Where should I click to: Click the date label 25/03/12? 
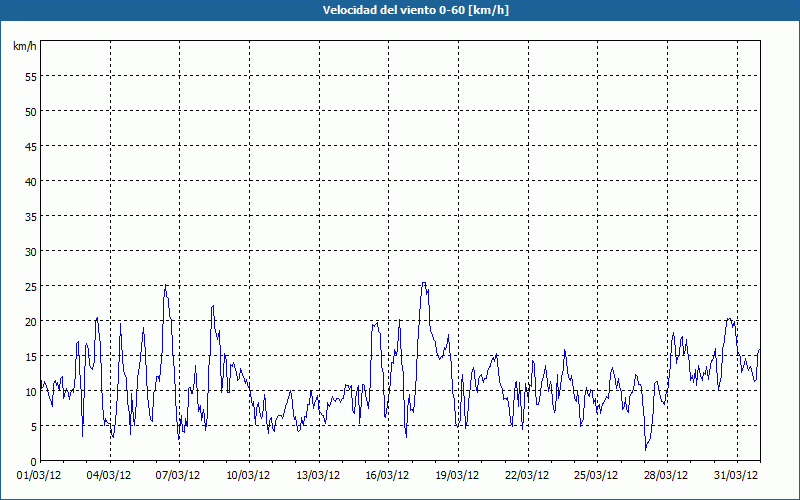pos(596,475)
